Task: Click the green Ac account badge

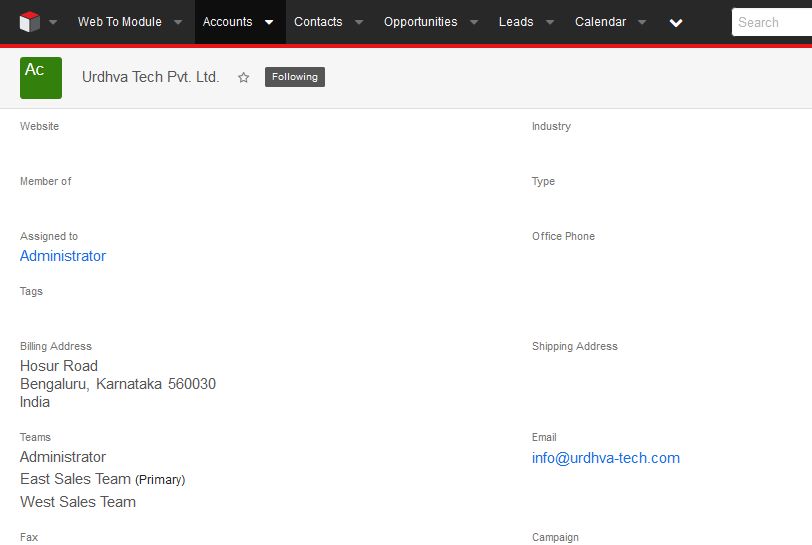Action: [41, 78]
